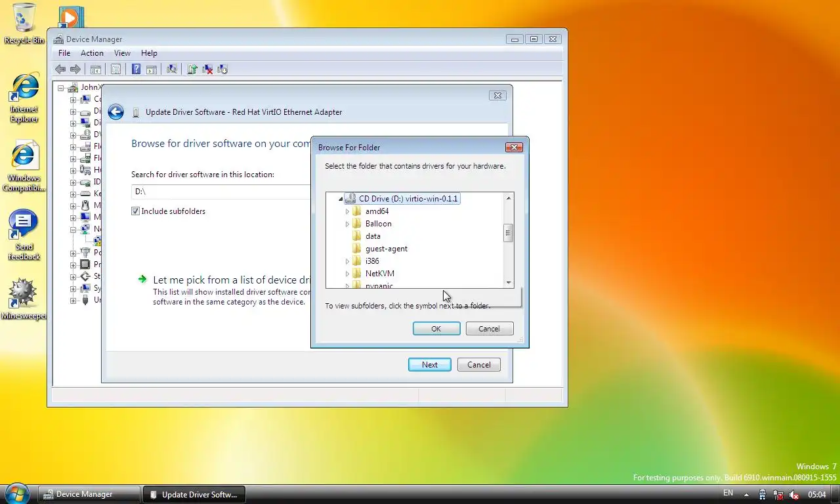Expand the NetKVM folder arrow
The image size is (840, 504).
[x=347, y=274]
